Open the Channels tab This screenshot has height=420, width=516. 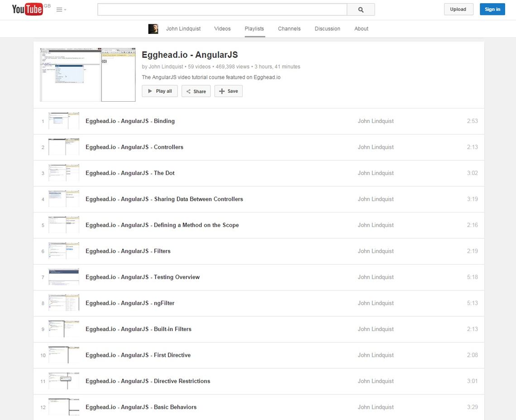289,29
